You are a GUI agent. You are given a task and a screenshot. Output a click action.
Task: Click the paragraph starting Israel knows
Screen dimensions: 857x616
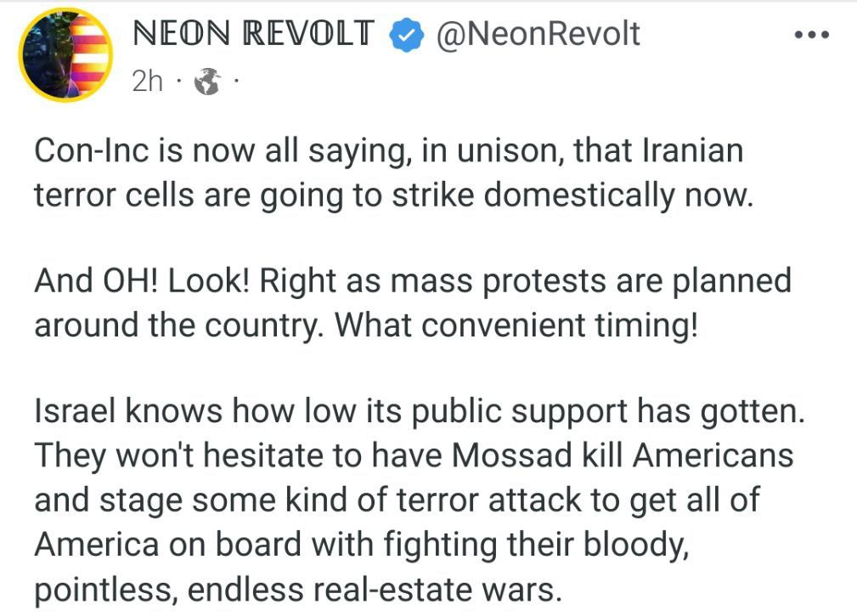click(420, 500)
